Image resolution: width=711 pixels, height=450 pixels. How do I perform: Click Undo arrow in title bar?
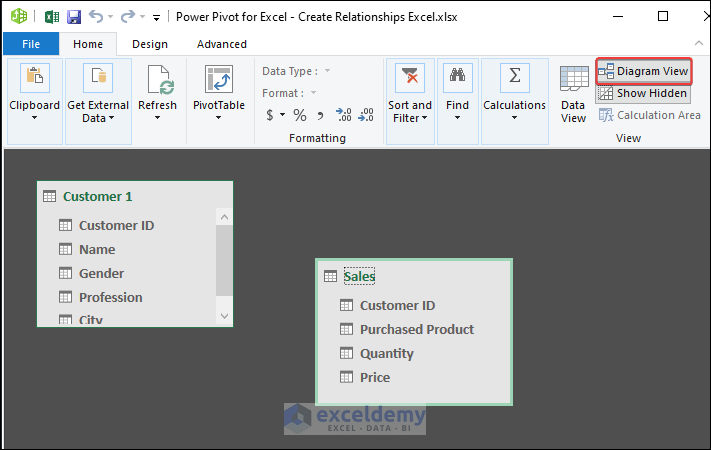tap(96, 17)
